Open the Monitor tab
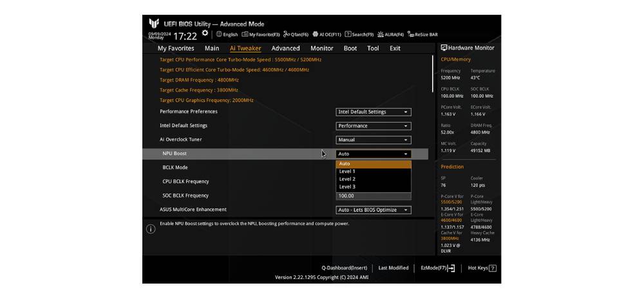Screen dimensions: 644x299 tap(321, 48)
